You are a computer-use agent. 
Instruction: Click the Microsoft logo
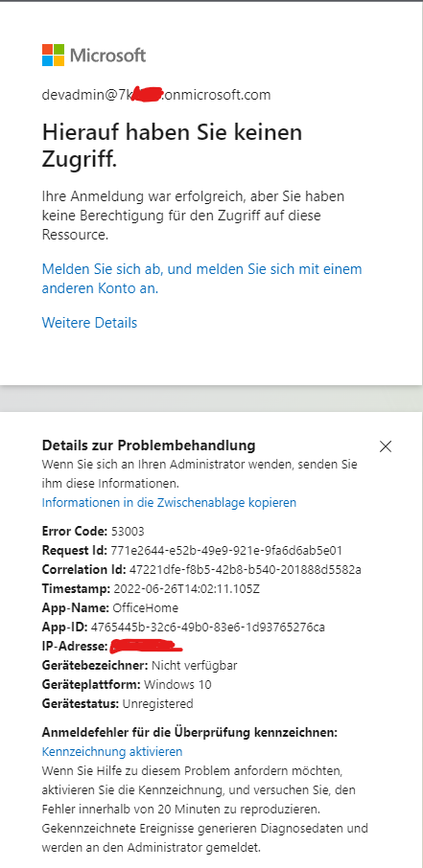pyautogui.click(x=94, y=56)
